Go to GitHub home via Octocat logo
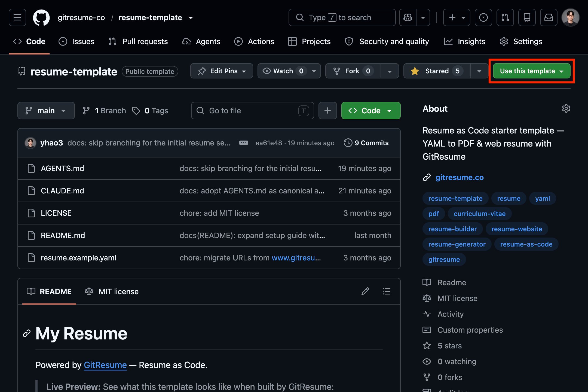The height and width of the screenshot is (392, 588). click(41, 18)
